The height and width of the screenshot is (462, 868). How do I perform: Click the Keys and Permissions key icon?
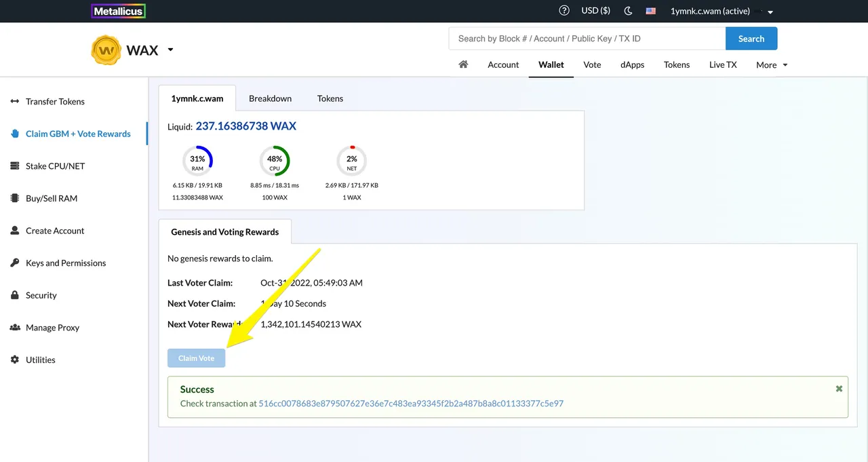click(x=15, y=263)
